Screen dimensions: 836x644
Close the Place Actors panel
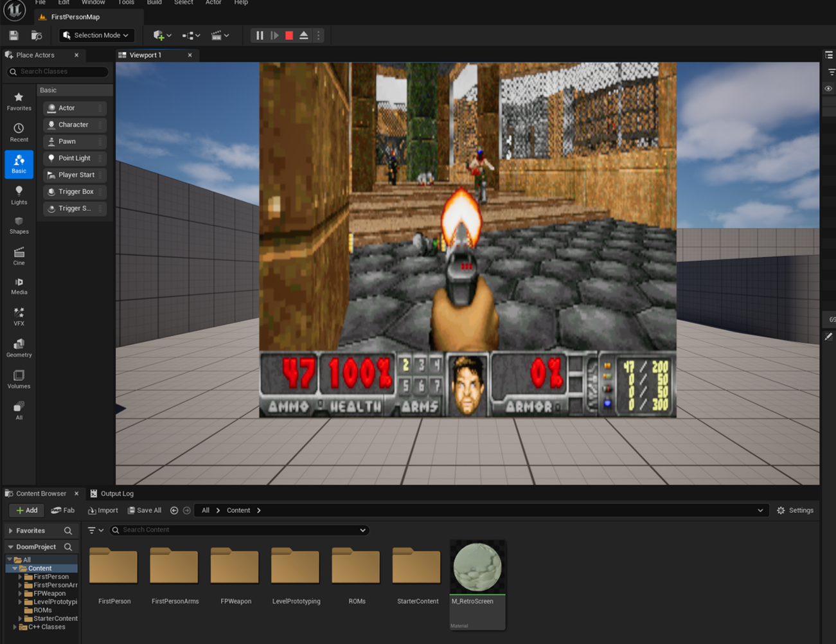tap(76, 55)
